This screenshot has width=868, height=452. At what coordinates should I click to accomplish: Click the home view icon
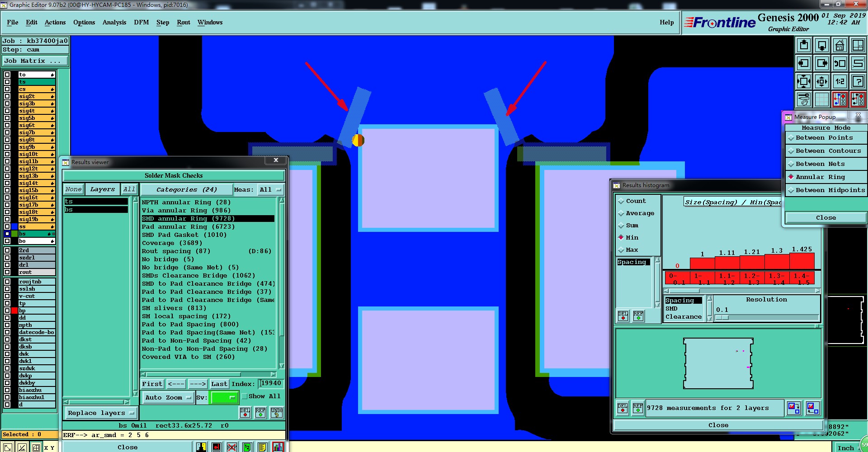840,45
